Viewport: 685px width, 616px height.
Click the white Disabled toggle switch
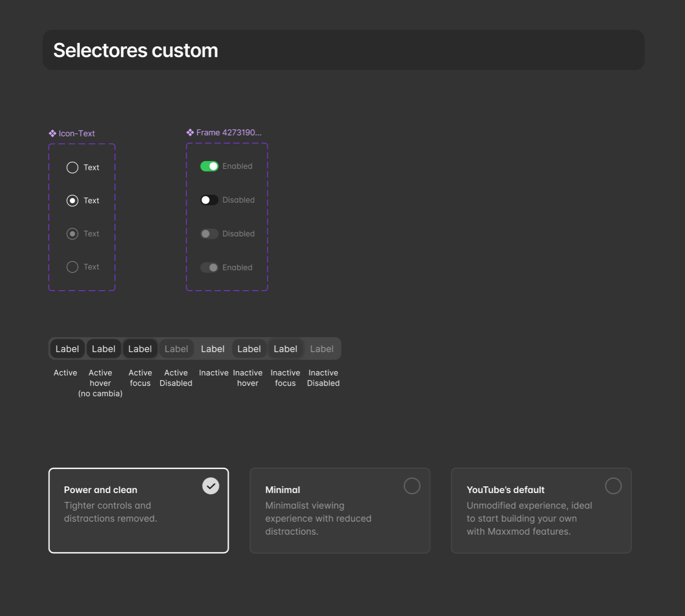click(209, 199)
